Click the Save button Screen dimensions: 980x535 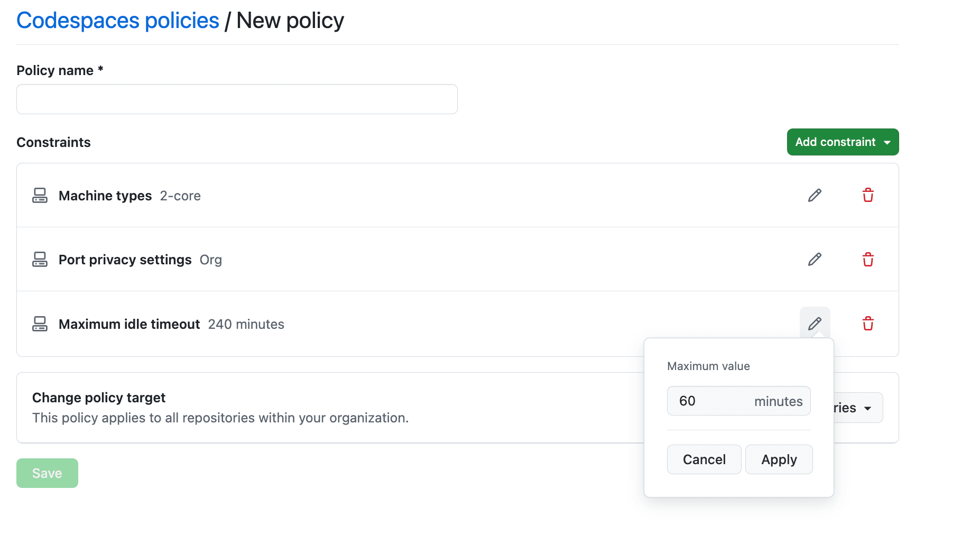47,473
